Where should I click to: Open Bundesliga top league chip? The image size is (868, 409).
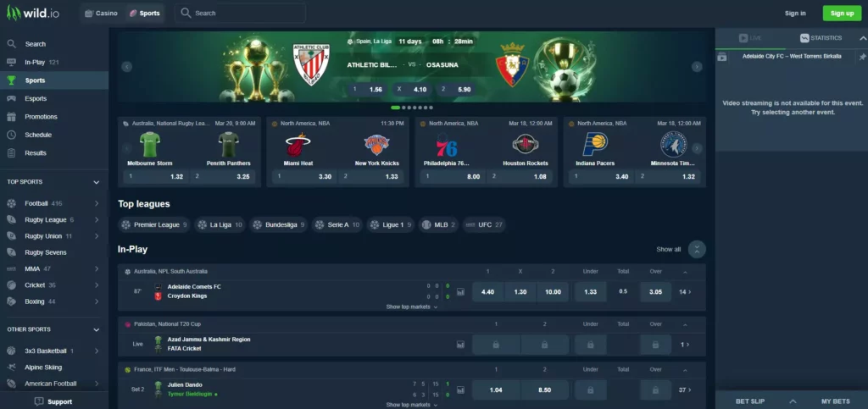click(278, 225)
